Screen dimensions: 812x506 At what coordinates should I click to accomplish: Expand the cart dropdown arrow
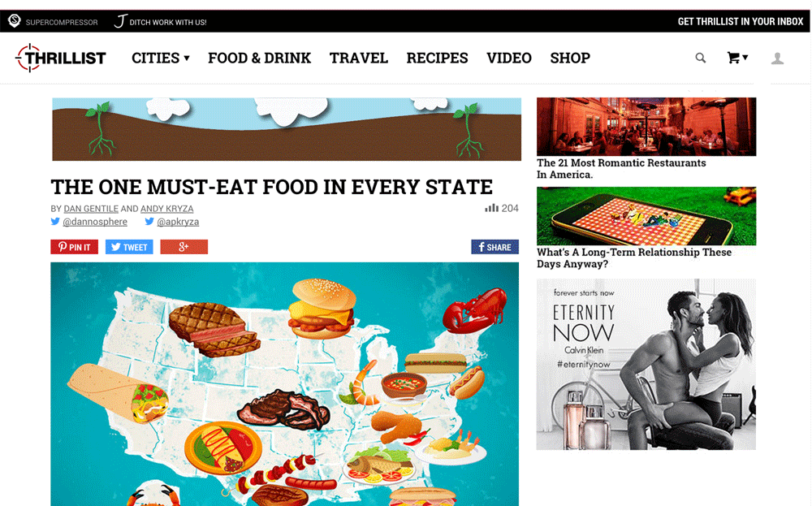[745, 57]
